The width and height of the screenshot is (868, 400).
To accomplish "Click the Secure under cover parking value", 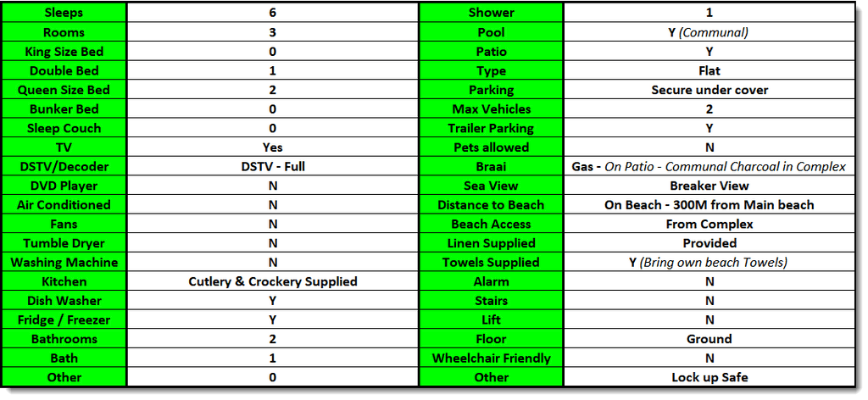I will click(709, 90).
